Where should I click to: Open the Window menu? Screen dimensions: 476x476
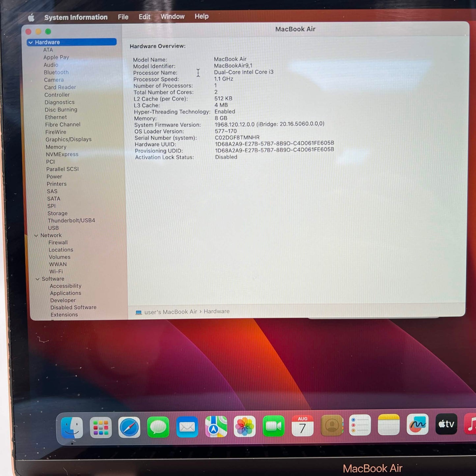point(172,16)
